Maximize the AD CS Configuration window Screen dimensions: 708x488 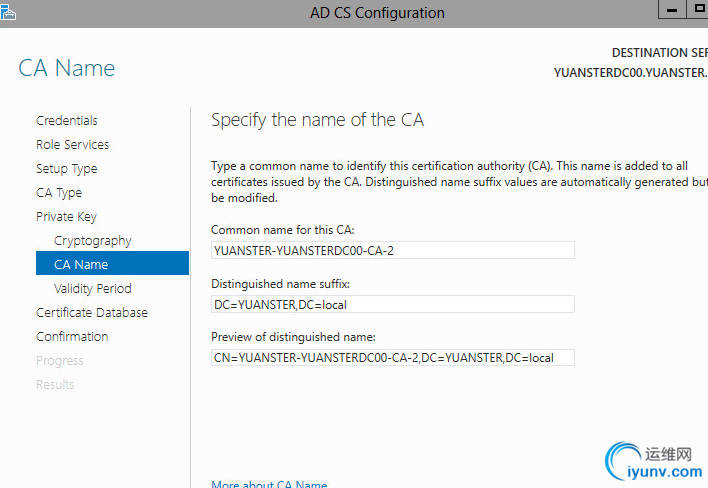click(x=698, y=9)
